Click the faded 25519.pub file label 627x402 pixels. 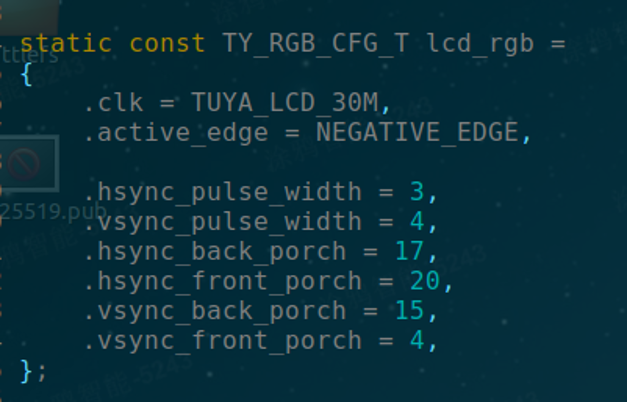[54, 212]
